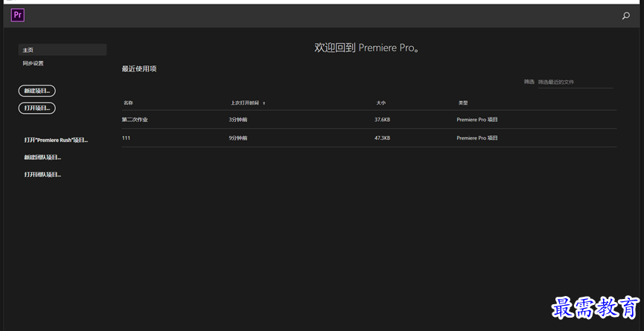Focus the 筛选最近的文件 filter field

coord(576,82)
